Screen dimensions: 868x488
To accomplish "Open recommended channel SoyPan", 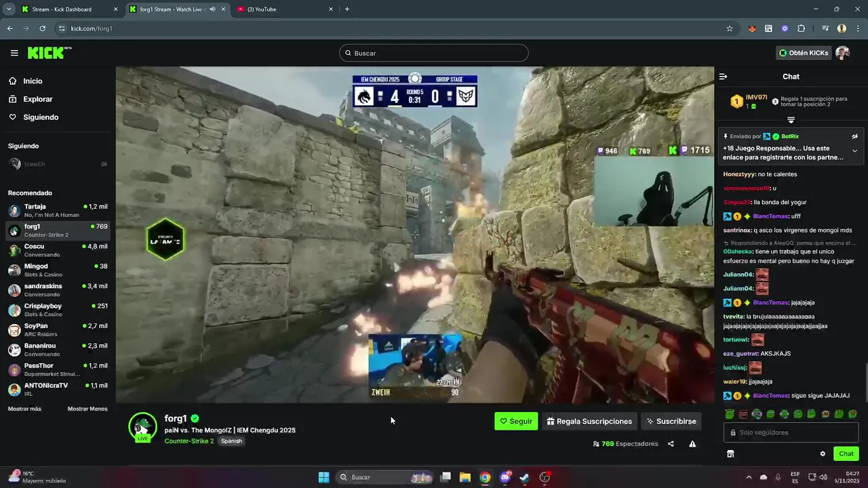I will 58,329.
